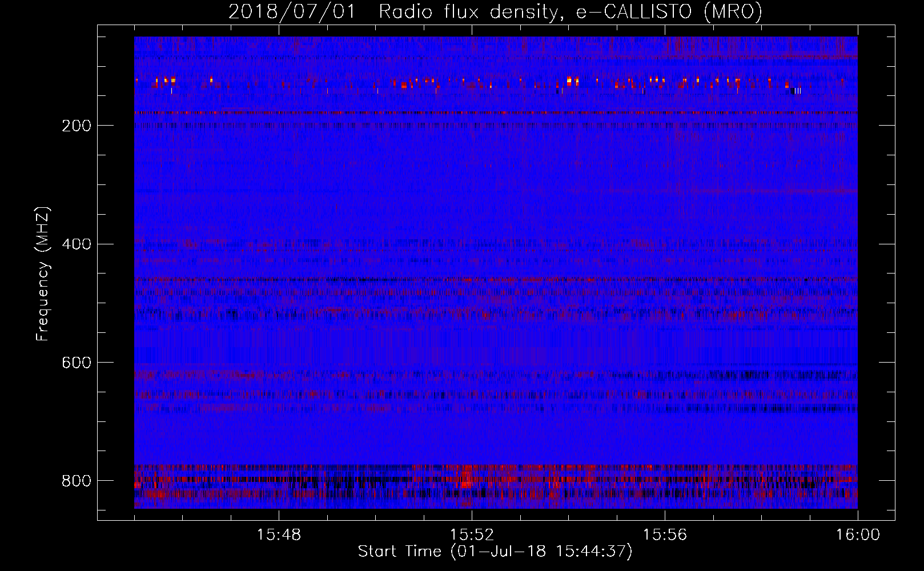Click the 15:56 time tick label
The image size is (924, 571).
(665, 535)
